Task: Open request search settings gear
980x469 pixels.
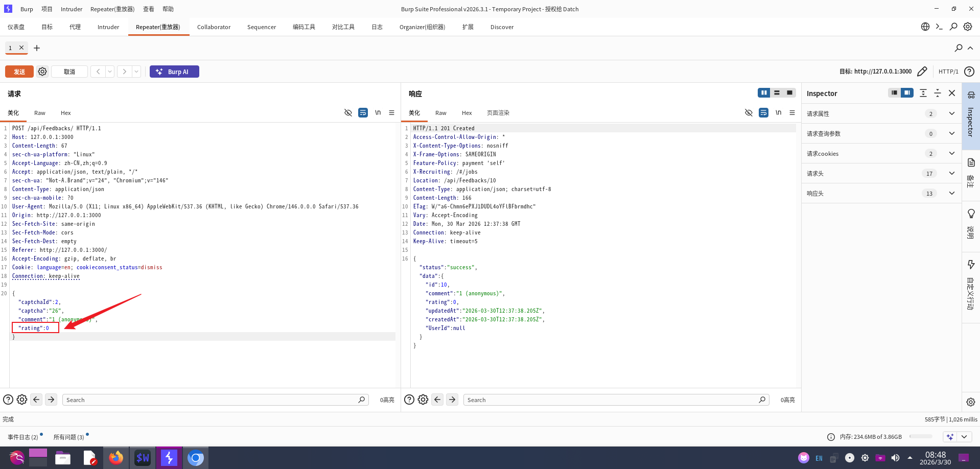Action: pyautogui.click(x=22, y=400)
